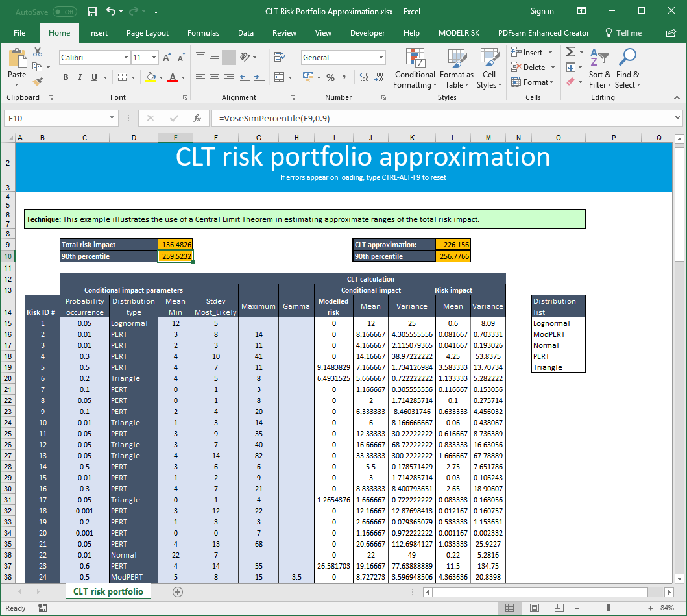Open Sort & Filter
This screenshot has height=616, width=687.
click(599, 68)
